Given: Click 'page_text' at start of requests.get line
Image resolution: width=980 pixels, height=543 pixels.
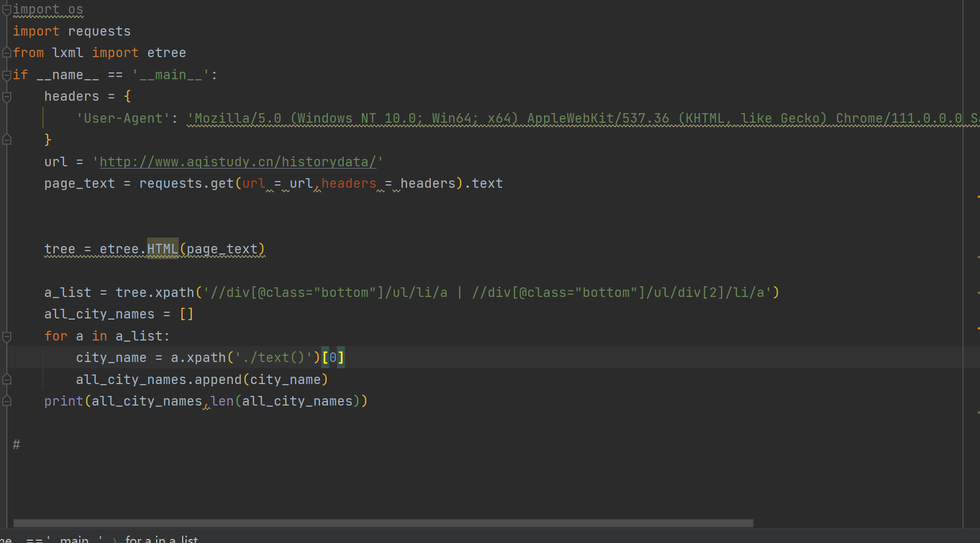Looking at the screenshot, I should [80, 183].
